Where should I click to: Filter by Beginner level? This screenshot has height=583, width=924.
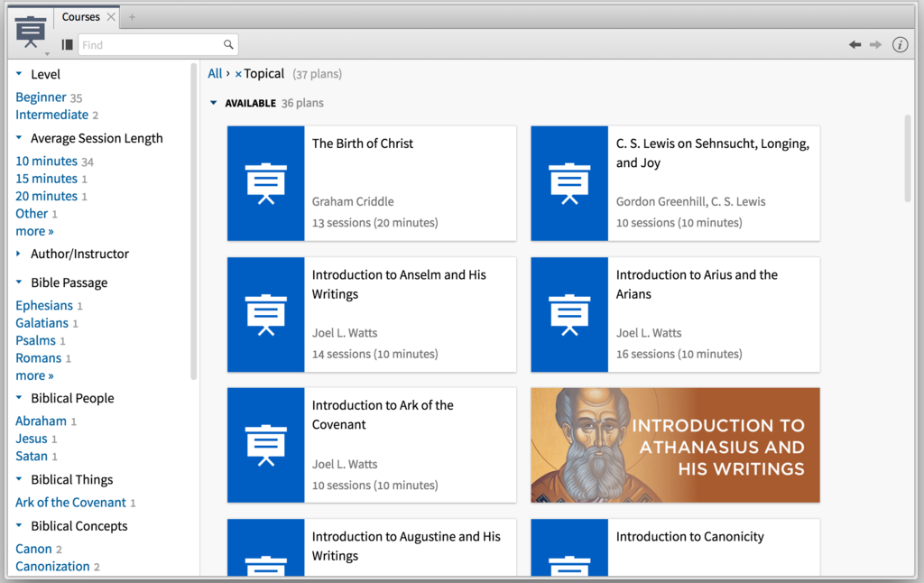[41, 97]
